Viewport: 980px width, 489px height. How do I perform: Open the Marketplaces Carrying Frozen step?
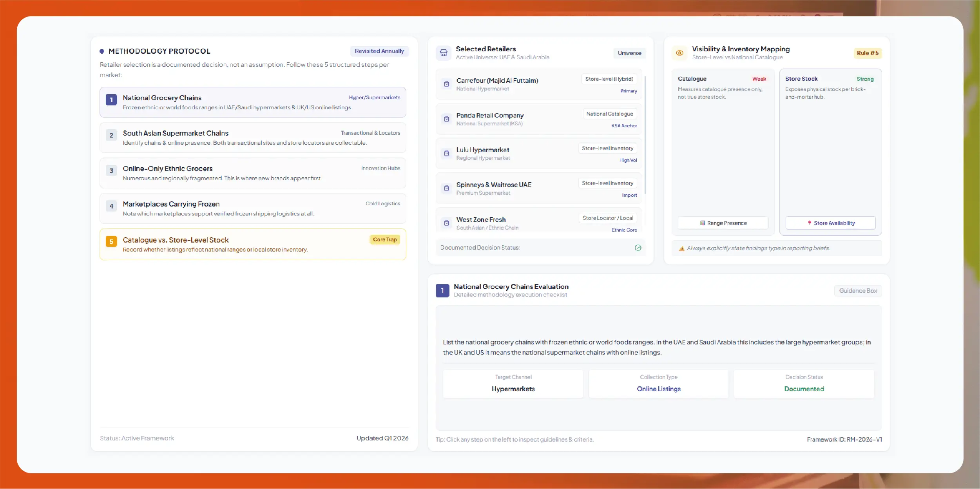pyautogui.click(x=253, y=208)
